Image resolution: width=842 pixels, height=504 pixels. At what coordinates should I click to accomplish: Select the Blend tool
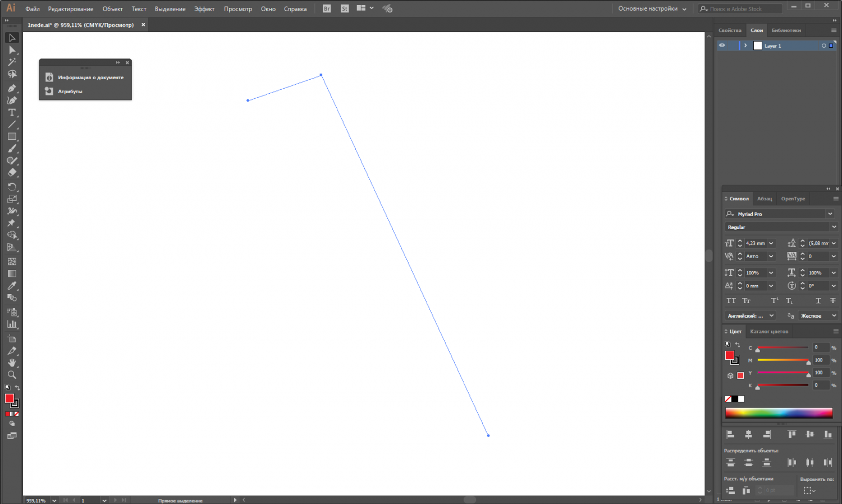[x=12, y=297]
